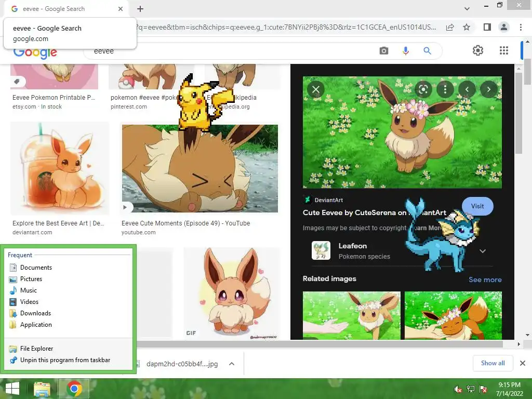Screen dimensions: 532x399
Task: Open related image of sleeping Eevee
Action: pos(453,315)
